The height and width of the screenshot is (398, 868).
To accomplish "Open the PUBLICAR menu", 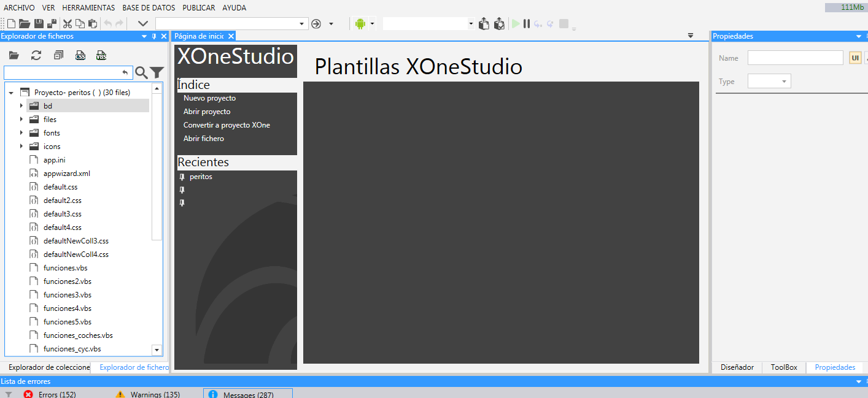I will pyautogui.click(x=199, y=8).
